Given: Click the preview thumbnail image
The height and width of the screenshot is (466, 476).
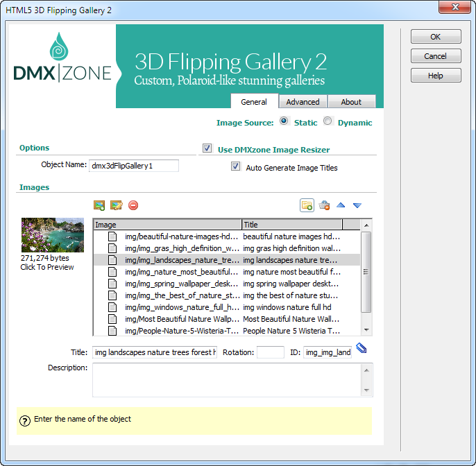Looking at the screenshot, I should (x=53, y=235).
